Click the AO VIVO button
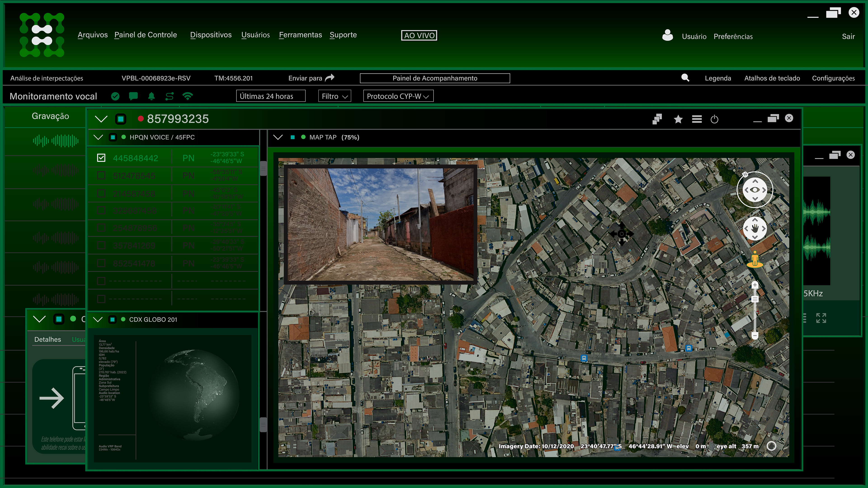This screenshot has height=488, width=868. [x=419, y=35]
